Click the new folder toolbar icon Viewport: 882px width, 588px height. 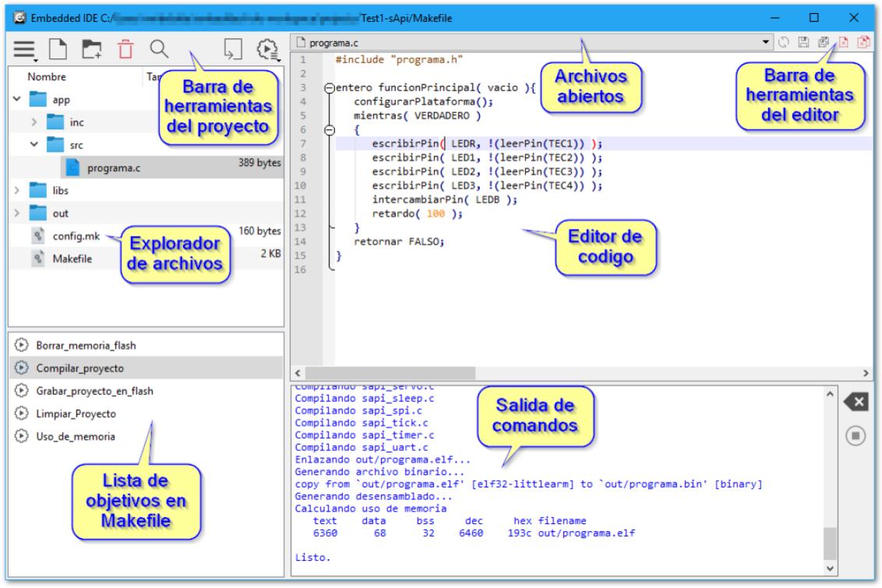click(92, 50)
